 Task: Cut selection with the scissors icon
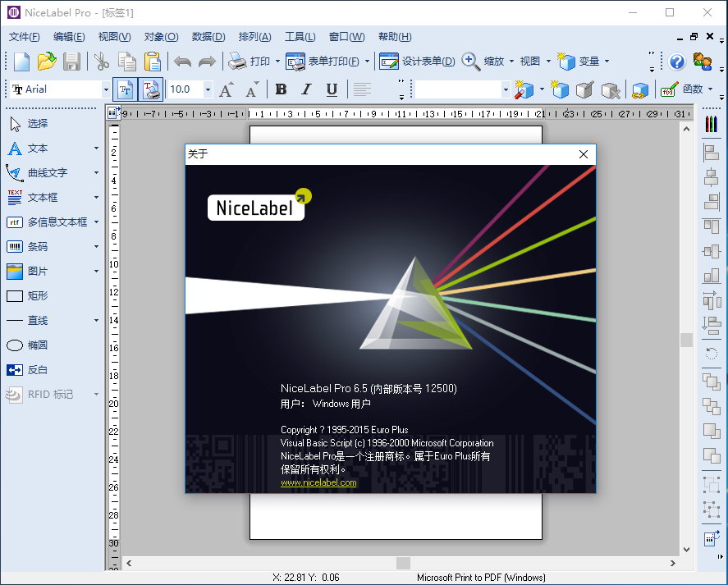(101, 62)
